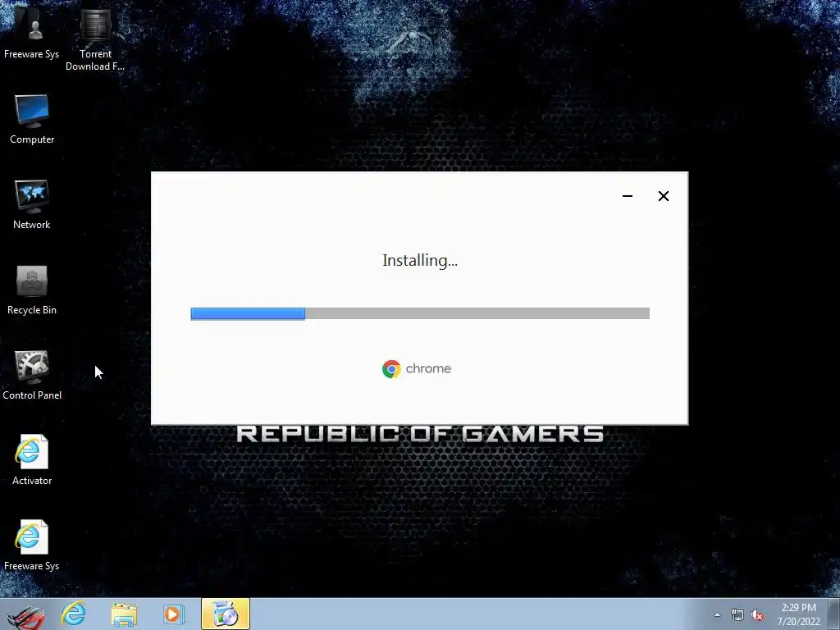Select the Network desktop icon

pyautogui.click(x=32, y=204)
